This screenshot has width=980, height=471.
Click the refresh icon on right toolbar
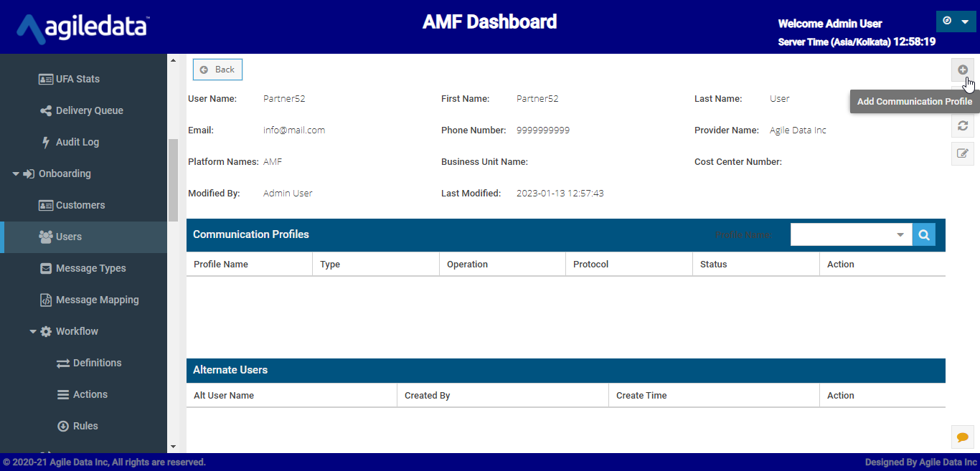(x=962, y=125)
